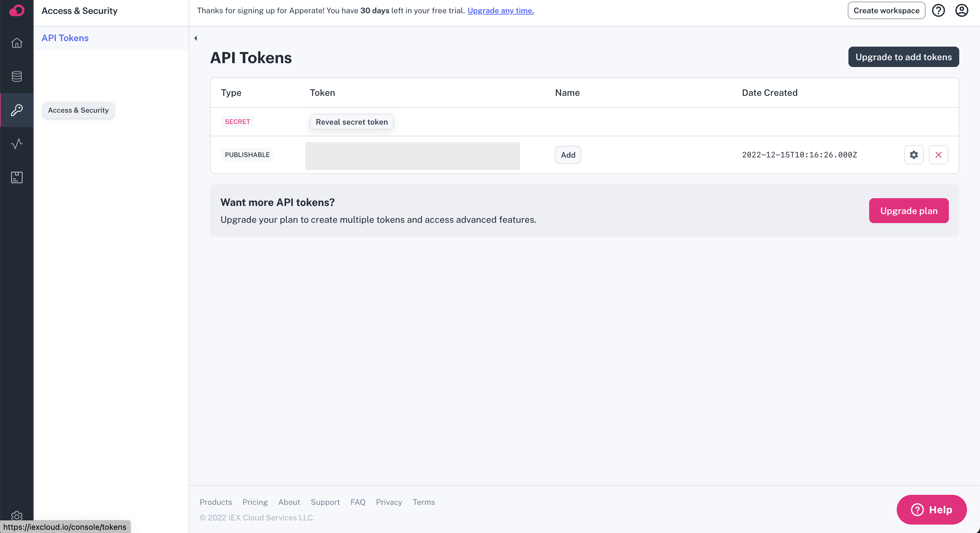This screenshot has width=980, height=533.
Task: Follow the Upgrade any time link
Action: [x=500, y=11]
